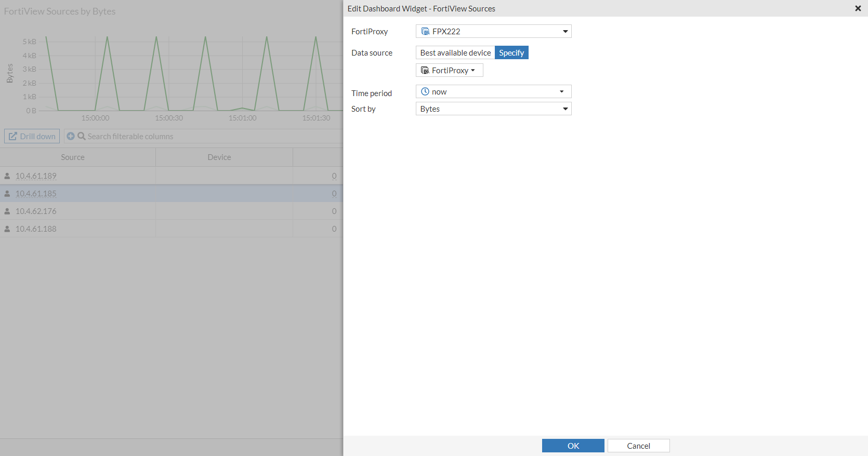Viewport: 868px width, 456px height.
Task: Select source row 10.4.61.189
Action: (172, 176)
